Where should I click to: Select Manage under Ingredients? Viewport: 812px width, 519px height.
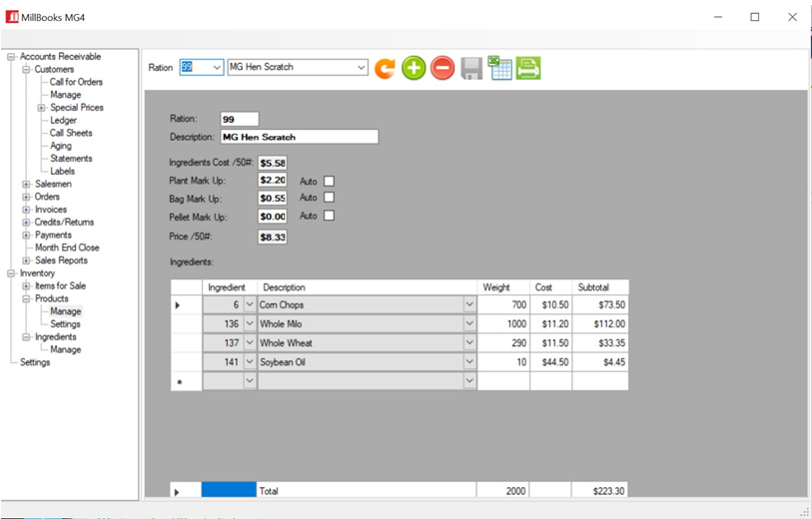coord(65,349)
